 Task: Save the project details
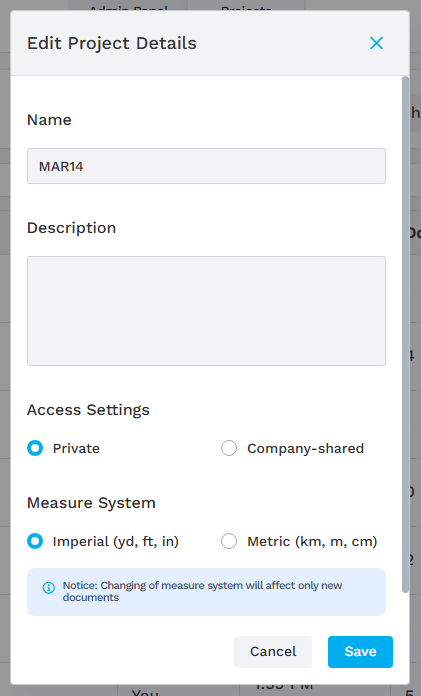click(x=360, y=652)
